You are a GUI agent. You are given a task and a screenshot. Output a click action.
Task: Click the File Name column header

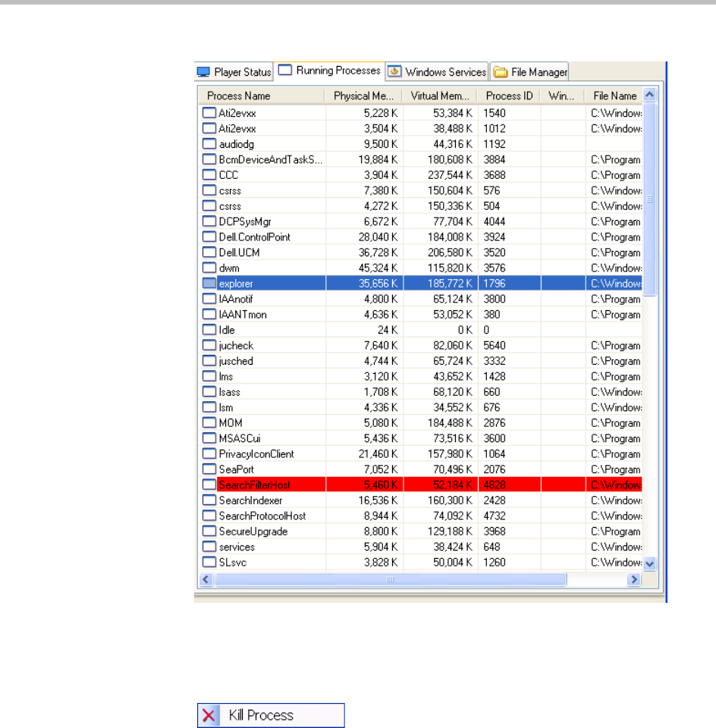[x=614, y=96]
